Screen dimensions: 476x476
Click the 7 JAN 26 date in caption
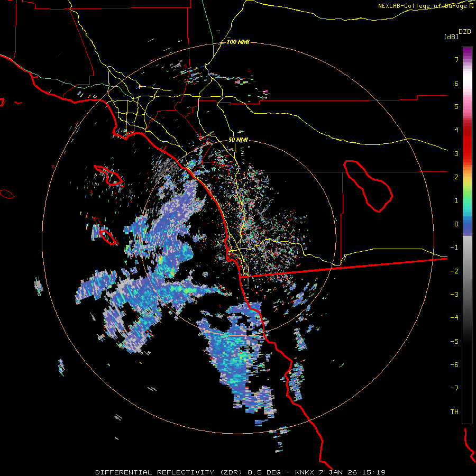339,472
